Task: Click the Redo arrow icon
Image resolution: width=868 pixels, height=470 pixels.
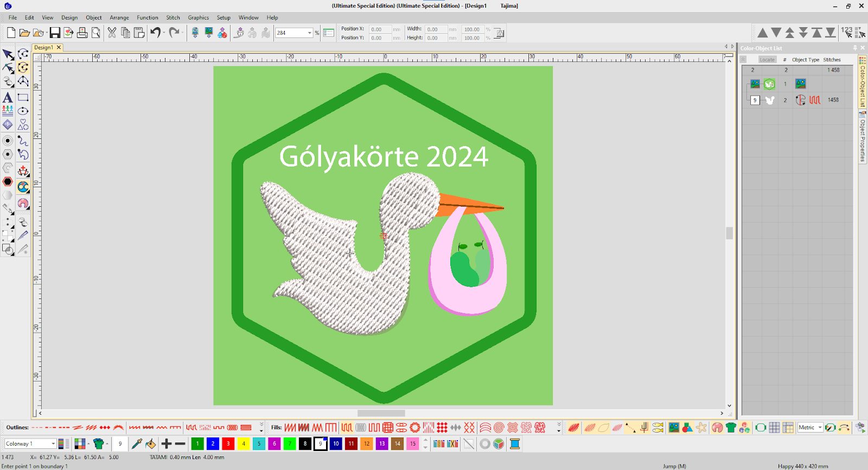Action: [x=174, y=33]
